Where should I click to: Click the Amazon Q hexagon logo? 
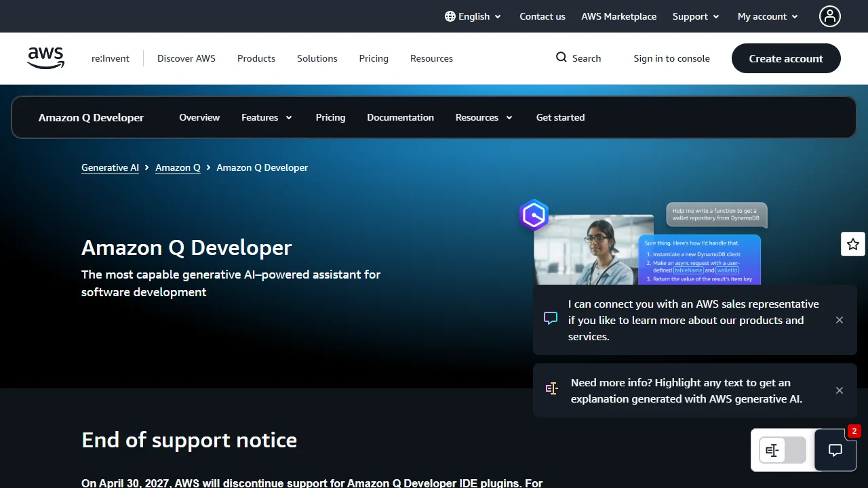click(x=534, y=216)
